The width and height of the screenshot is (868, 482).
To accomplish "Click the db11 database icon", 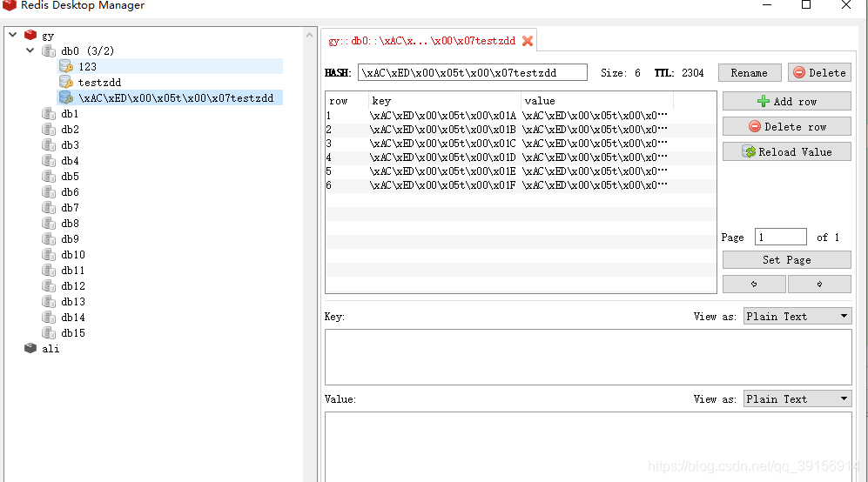I will click(x=49, y=270).
